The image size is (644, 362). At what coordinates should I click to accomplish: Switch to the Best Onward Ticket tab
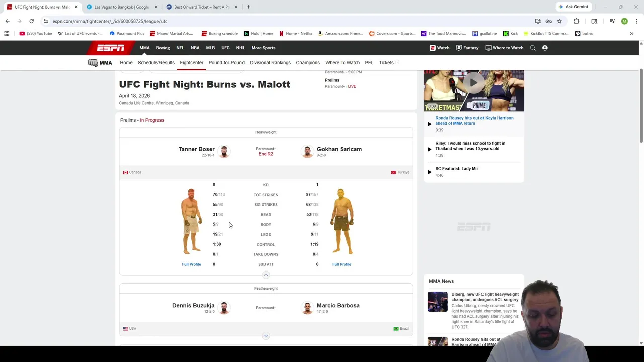(x=201, y=7)
